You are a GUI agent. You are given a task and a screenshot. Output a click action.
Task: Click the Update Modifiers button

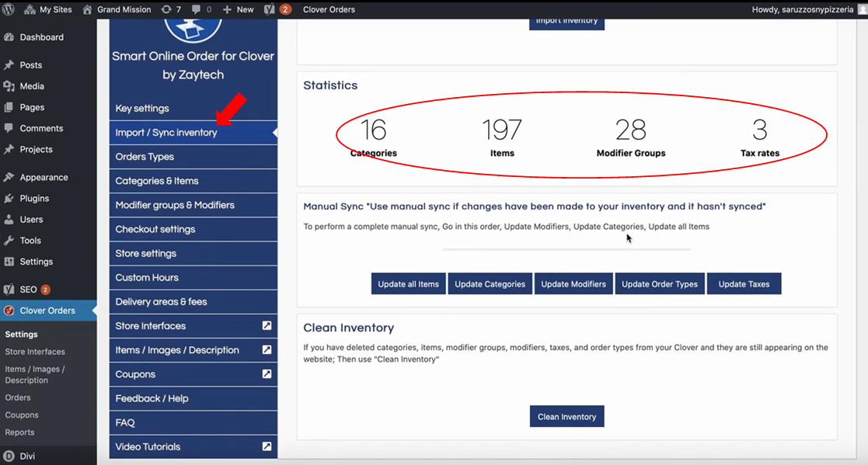click(x=573, y=284)
